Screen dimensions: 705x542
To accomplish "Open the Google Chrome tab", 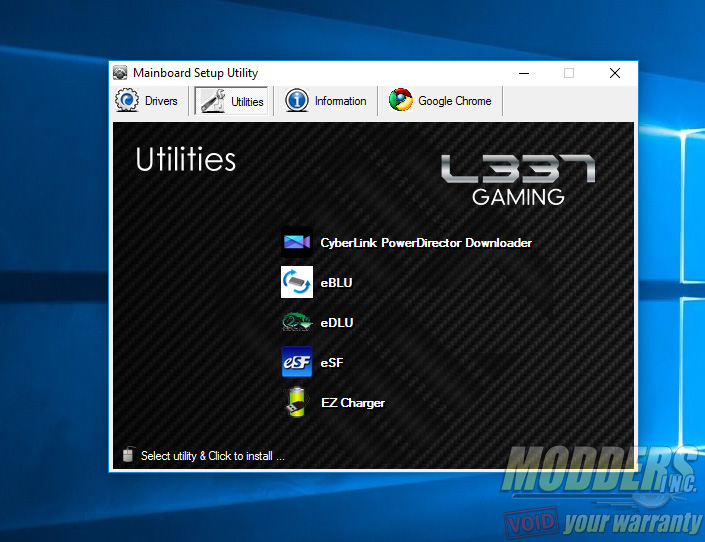I will point(440,101).
